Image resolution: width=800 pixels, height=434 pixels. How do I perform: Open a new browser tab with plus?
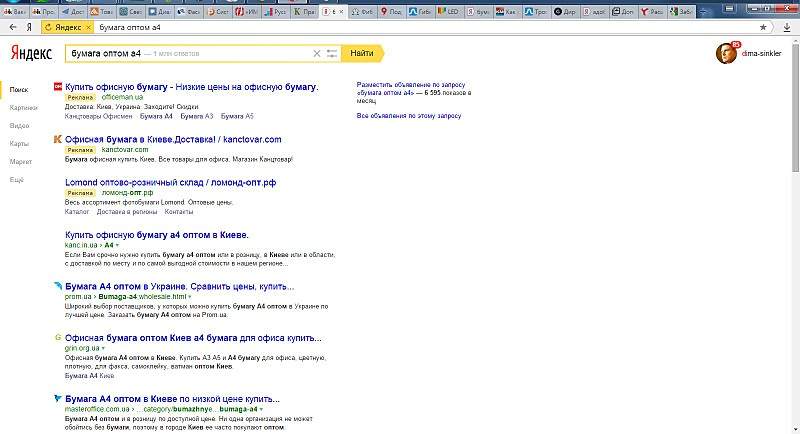(705, 12)
